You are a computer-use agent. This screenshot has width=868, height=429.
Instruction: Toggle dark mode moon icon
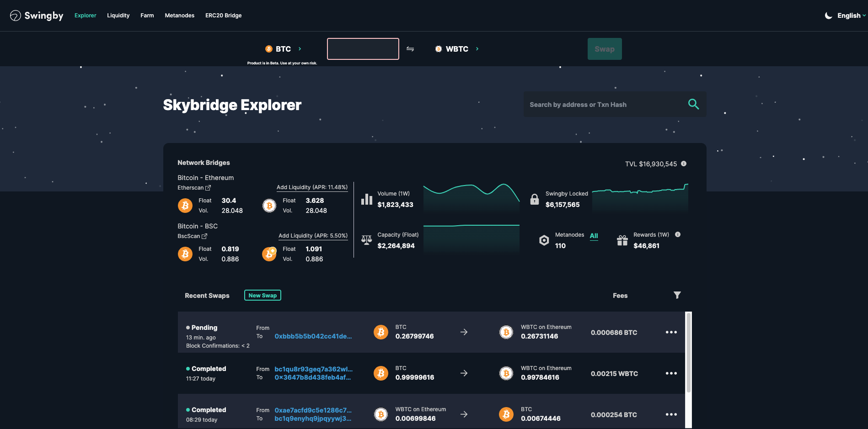tap(828, 16)
